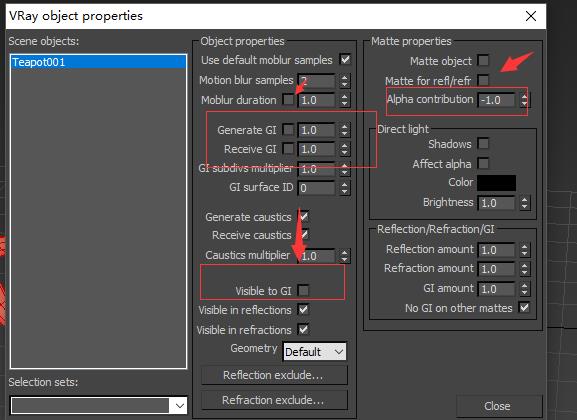Adjust the GI surface ID spinner
The height and width of the screenshot is (420, 577).
pyautogui.click(x=344, y=188)
